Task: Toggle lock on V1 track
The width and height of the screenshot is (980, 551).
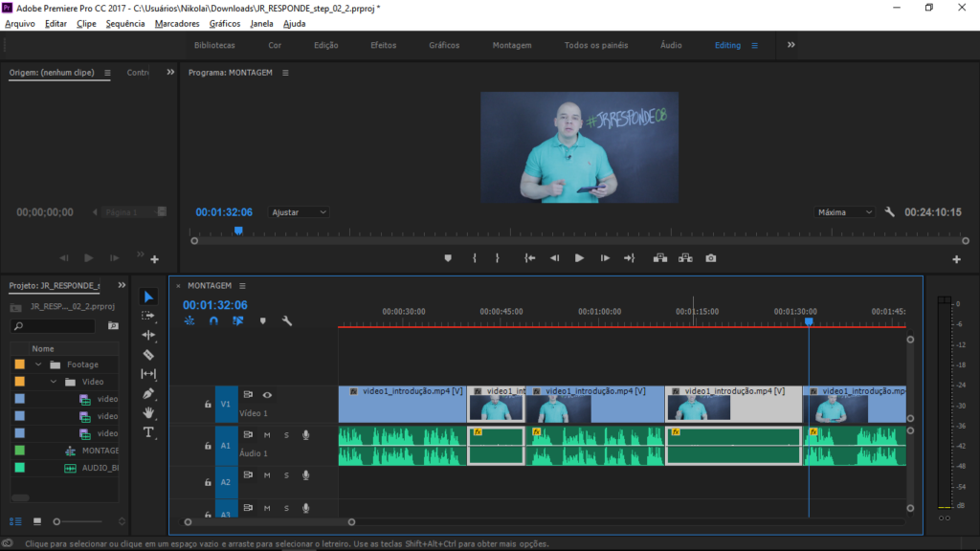Action: (x=208, y=405)
